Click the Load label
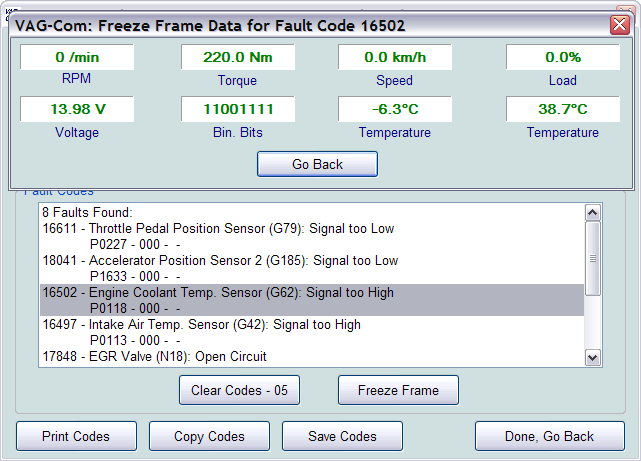The width and height of the screenshot is (641, 461). (563, 80)
